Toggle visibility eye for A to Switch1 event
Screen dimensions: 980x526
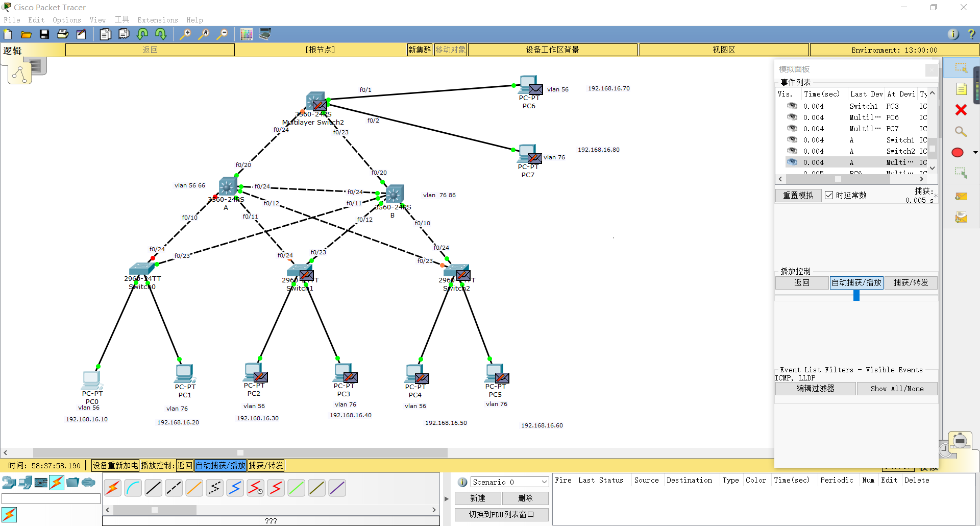792,139
